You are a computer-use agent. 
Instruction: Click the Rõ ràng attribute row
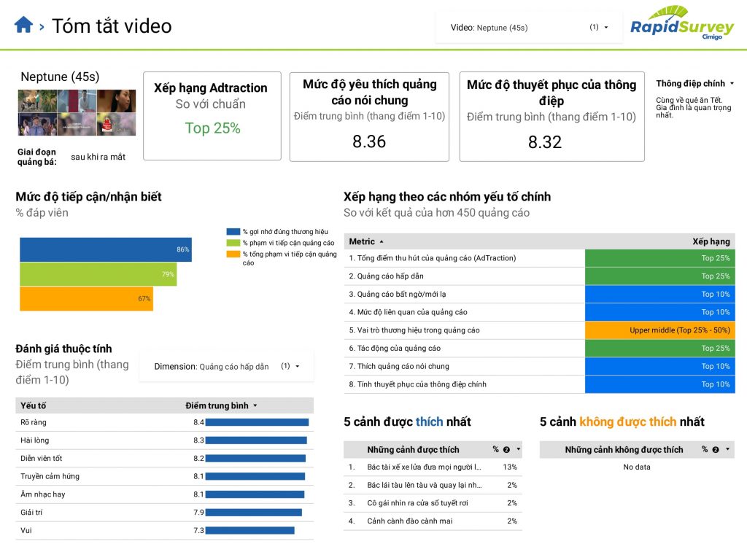tap(164, 422)
